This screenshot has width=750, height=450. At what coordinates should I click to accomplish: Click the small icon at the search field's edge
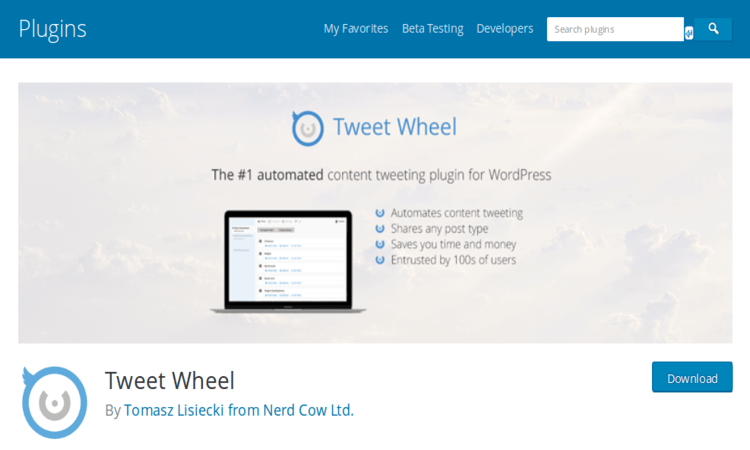click(689, 33)
